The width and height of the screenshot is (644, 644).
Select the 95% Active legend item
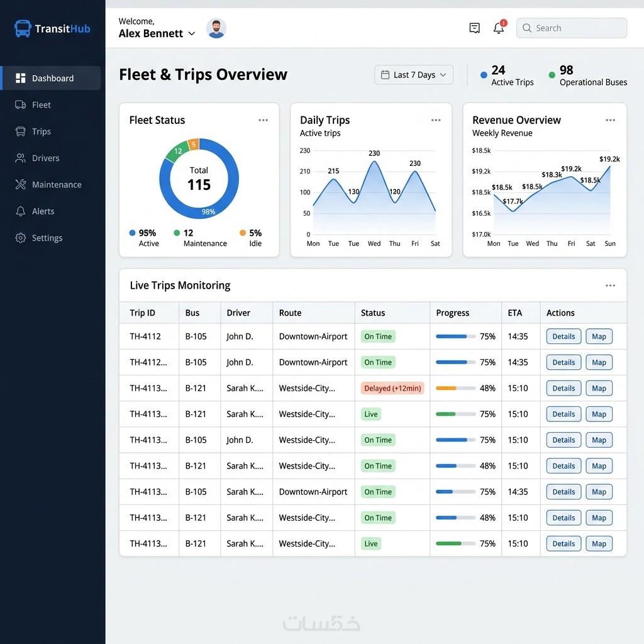click(143, 238)
